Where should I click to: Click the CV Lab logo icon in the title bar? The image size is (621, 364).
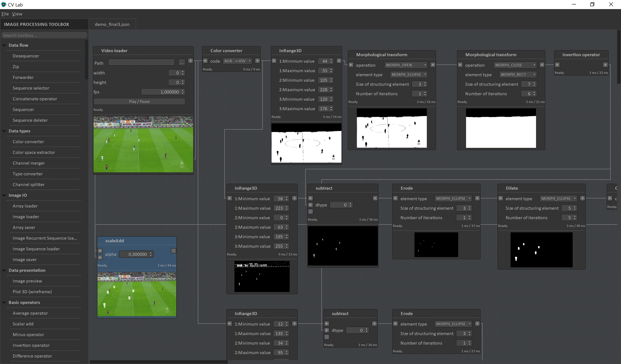pos(4,4)
